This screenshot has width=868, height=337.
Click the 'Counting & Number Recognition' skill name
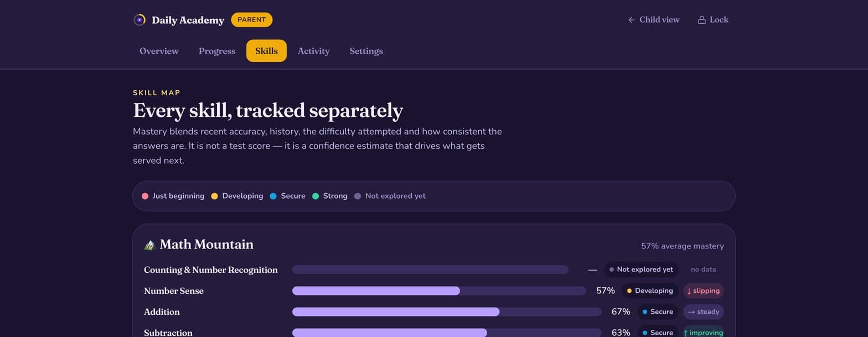211,270
